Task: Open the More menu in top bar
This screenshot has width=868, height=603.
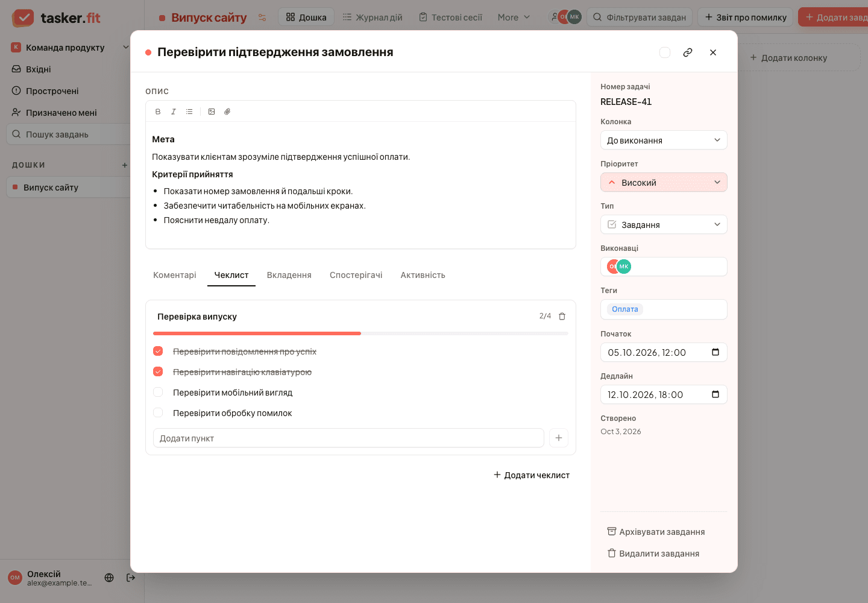Action: coord(514,17)
